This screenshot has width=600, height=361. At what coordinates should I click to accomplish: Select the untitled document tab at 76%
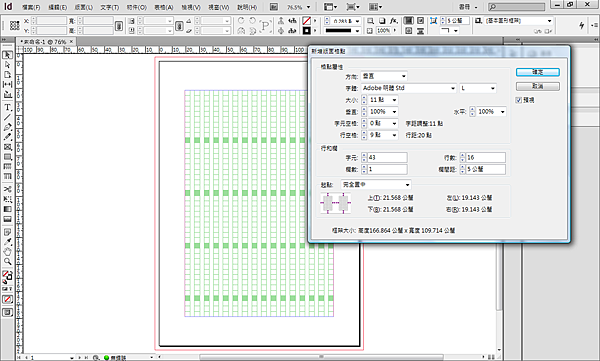click(46, 41)
